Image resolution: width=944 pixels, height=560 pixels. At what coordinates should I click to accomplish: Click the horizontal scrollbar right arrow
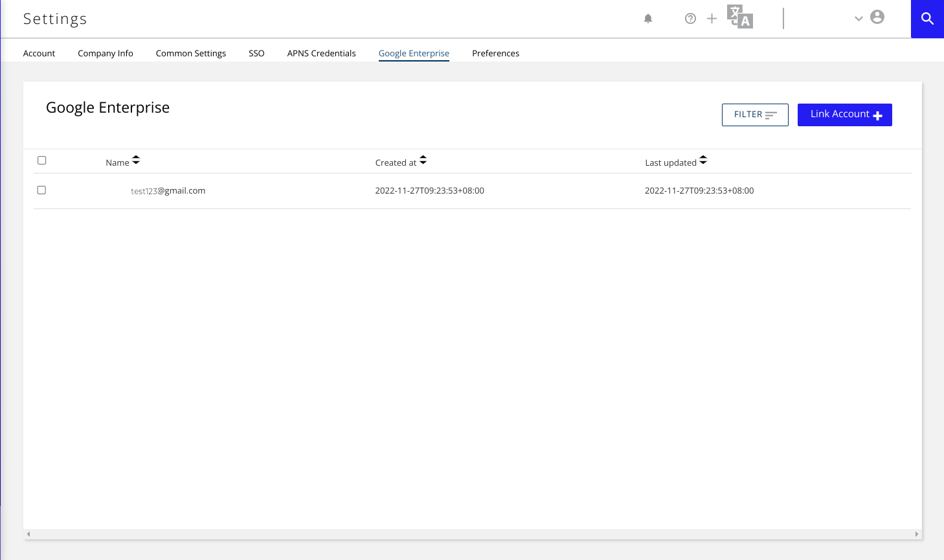(917, 534)
